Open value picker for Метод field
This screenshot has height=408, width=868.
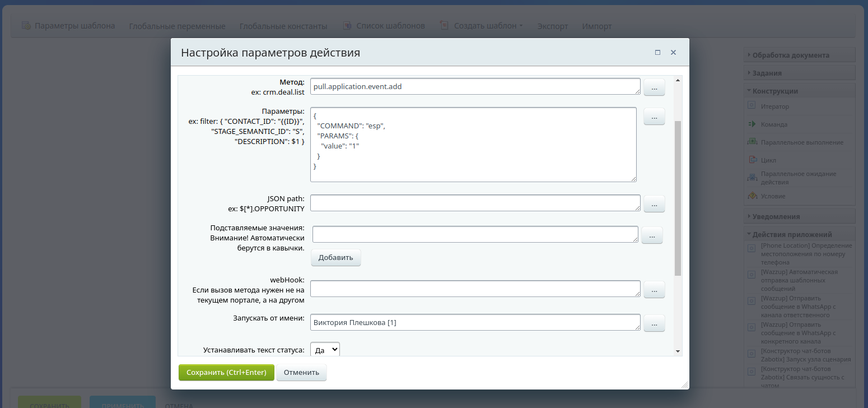pyautogui.click(x=654, y=87)
